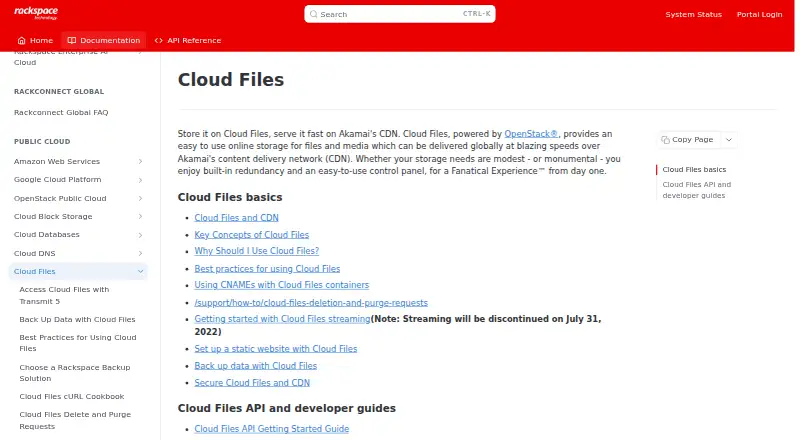The height and width of the screenshot is (440, 800).
Task: Click the Home house icon
Action: [21, 40]
